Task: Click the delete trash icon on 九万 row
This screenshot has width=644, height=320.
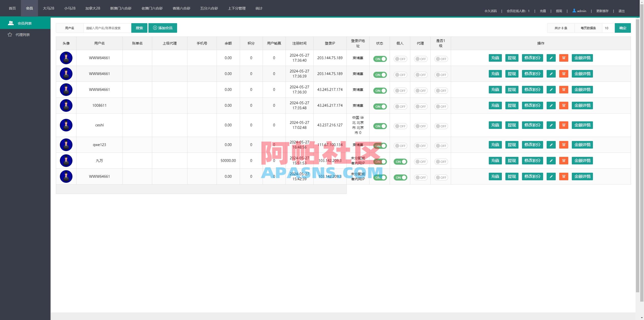Action: (x=564, y=161)
